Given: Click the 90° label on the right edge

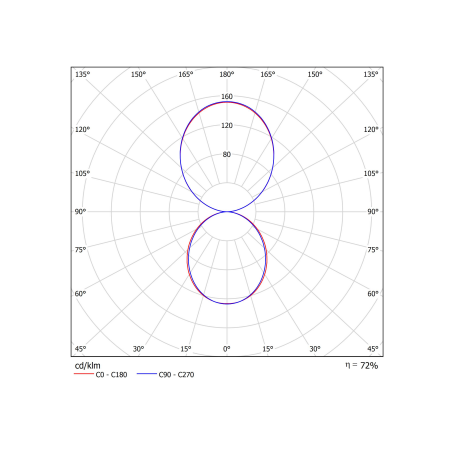Looking at the screenshot, I should [373, 212].
